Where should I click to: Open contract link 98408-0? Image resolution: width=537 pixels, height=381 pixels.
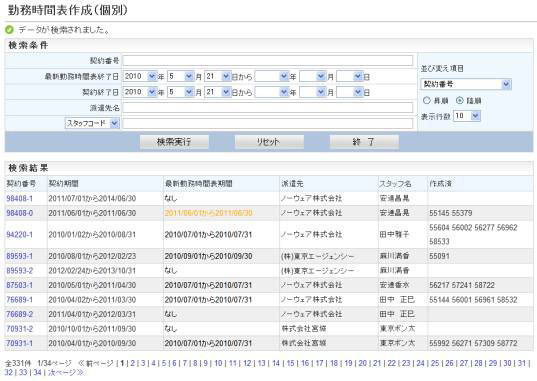(x=20, y=213)
